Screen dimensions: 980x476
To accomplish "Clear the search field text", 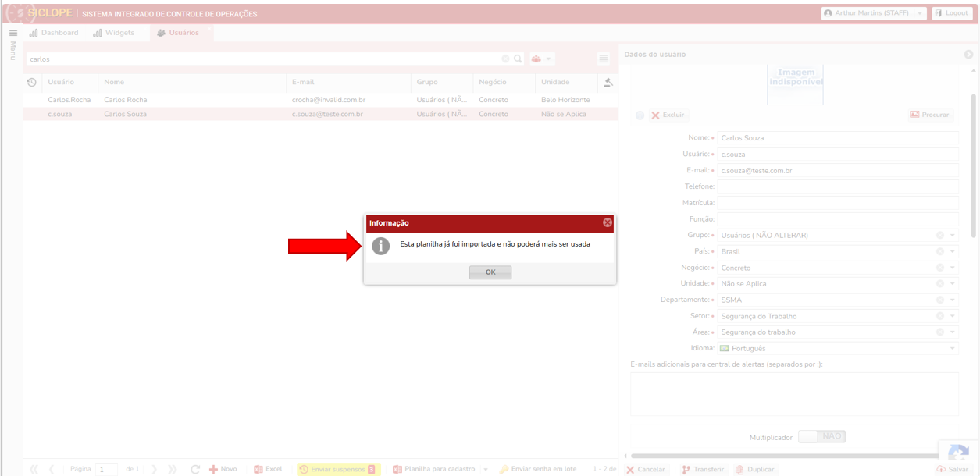I will [x=505, y=59].
